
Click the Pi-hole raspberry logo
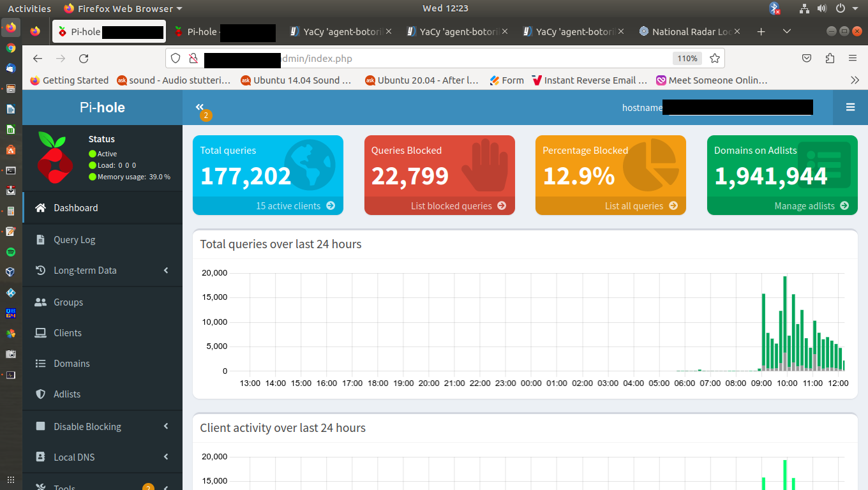pos(56,158)
